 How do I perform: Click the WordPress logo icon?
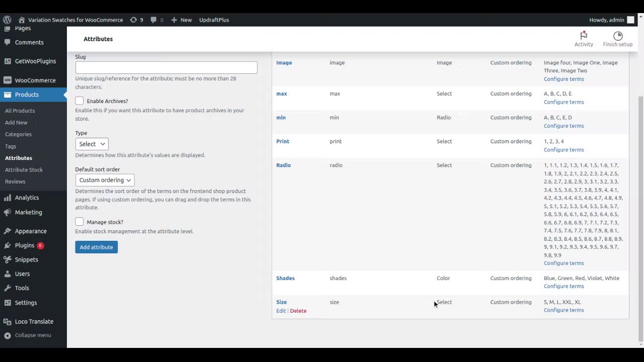pyautogui.click(x=7, y=20)
